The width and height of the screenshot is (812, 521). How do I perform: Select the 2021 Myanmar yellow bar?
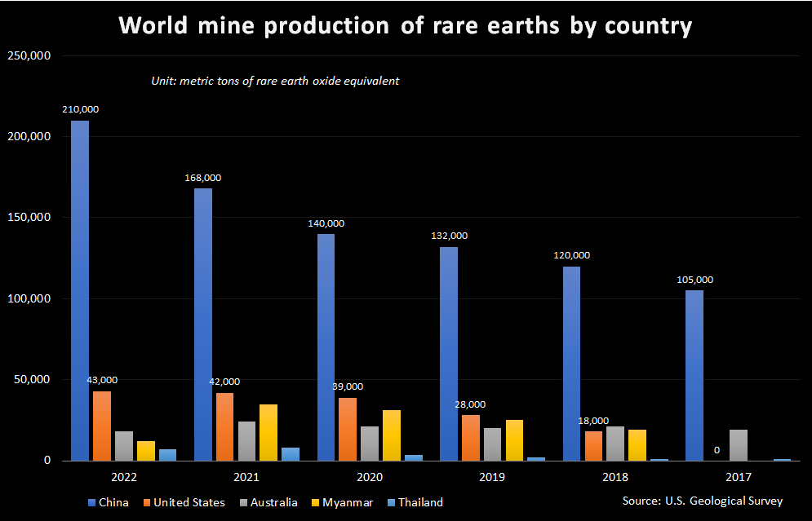tap(268, 432)
